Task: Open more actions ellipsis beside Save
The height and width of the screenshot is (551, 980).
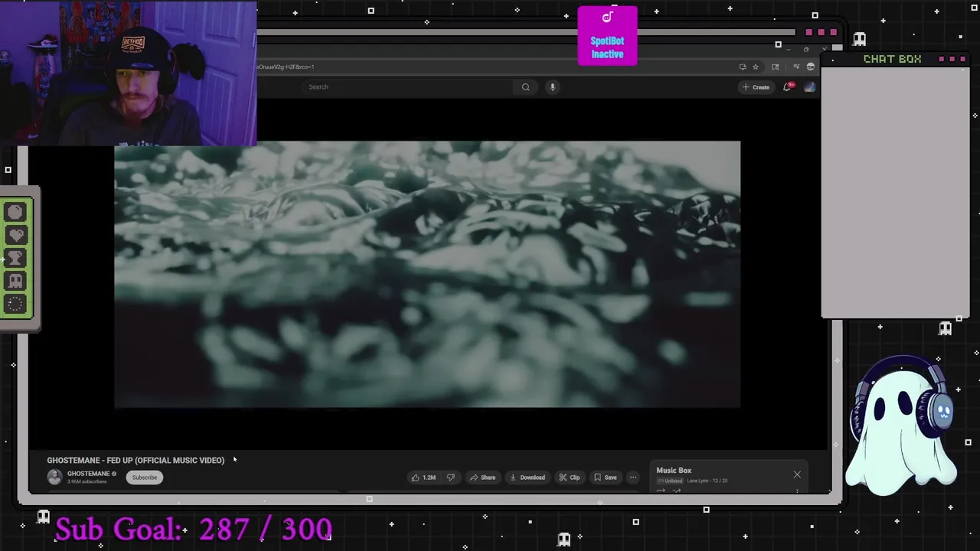Action: [x=632, y=478]
